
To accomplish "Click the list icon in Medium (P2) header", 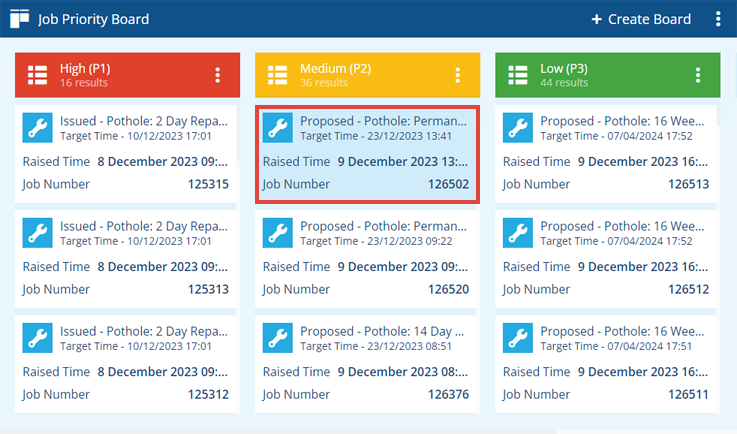I will point(277,75).
